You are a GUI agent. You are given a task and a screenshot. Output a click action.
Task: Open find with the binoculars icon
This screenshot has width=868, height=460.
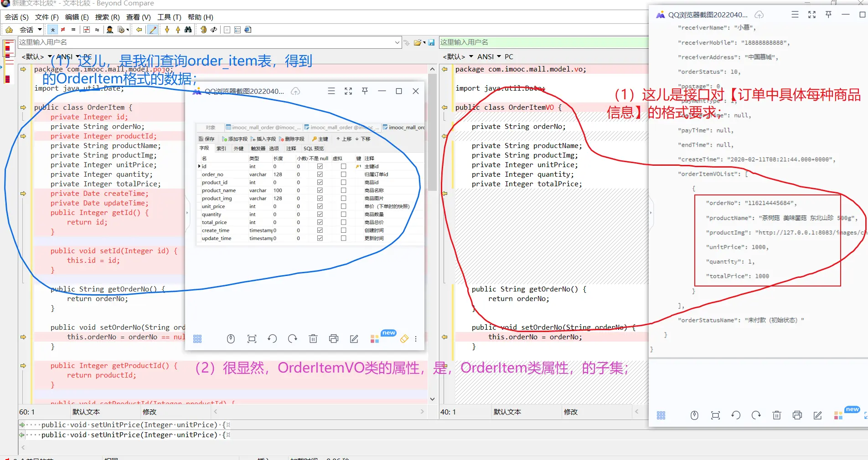[188, 30]
